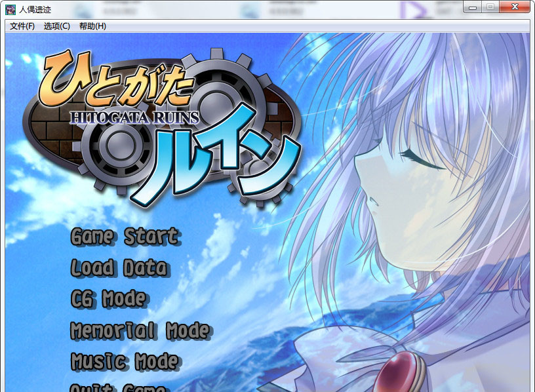This screenshot has height=392, width=535.
Task: Click the 人偶遗迹 title bar text
Action: click(x=35, y=10)
